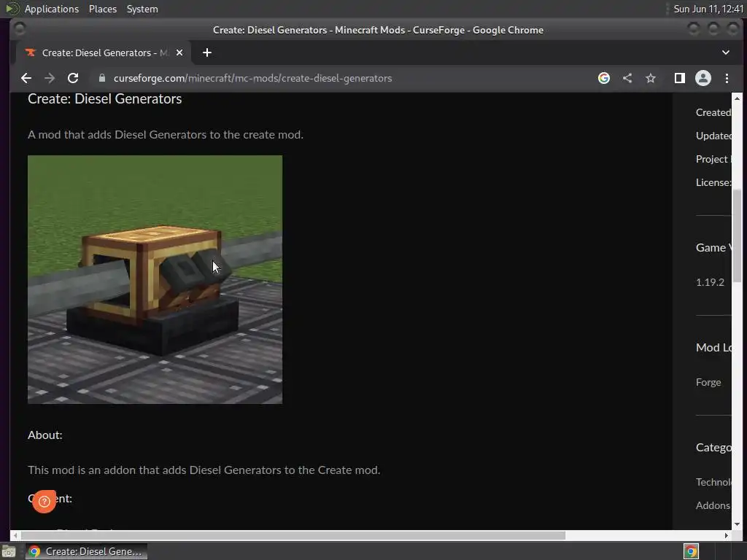The image size is (747, 560).
Task: Open Chrome taskbar entry Create: Diesel Gene...
Action: click(86, 551)
